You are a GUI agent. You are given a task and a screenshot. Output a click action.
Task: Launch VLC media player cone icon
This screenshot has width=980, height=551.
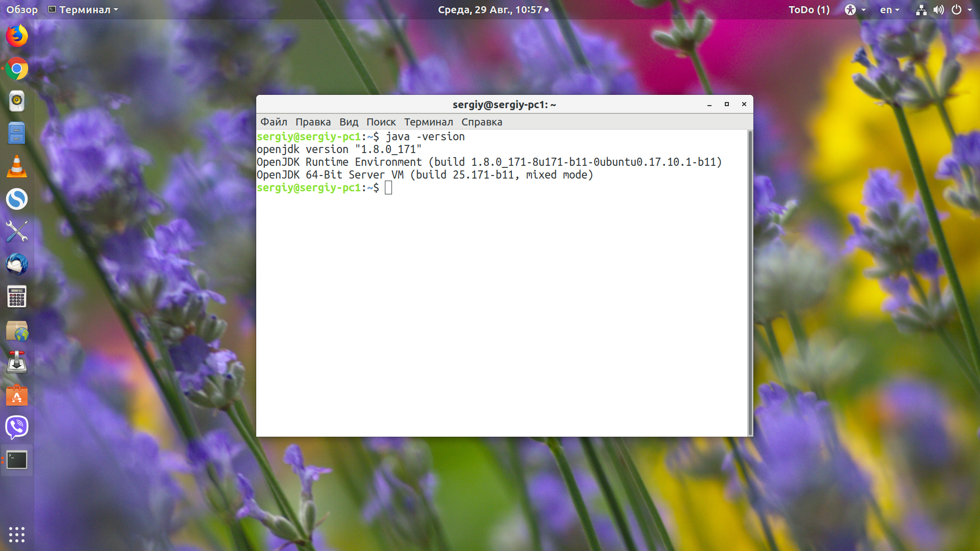(17, 166)
